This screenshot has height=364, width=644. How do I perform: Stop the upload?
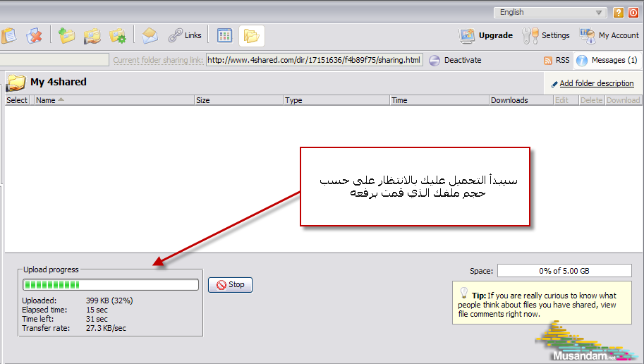[230, 285]
